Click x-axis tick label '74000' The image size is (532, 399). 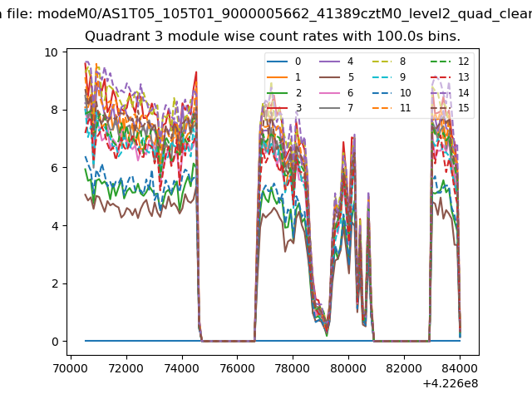pos(182,368)
